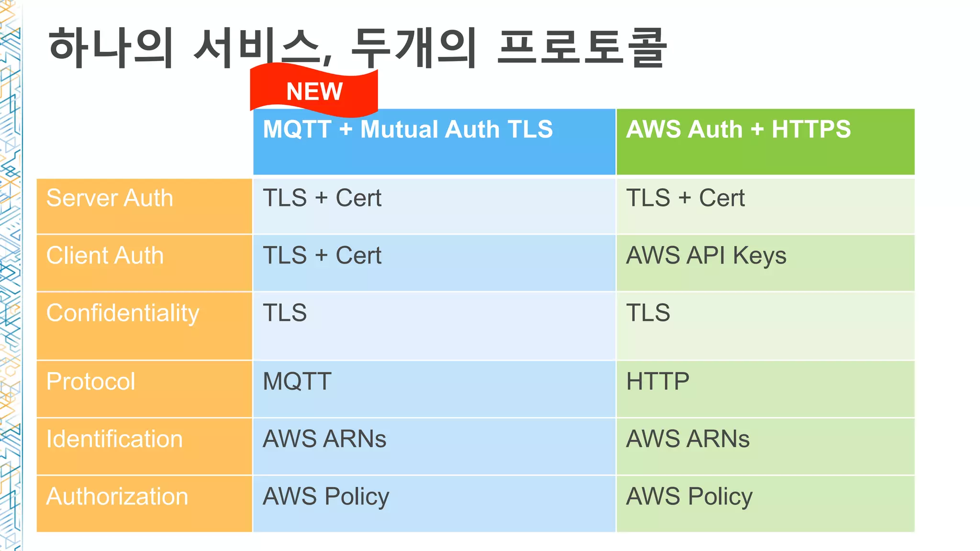Select the 'Confidentiality' row label
Viewport: 980px width, 551px height.
pos(144,326)
